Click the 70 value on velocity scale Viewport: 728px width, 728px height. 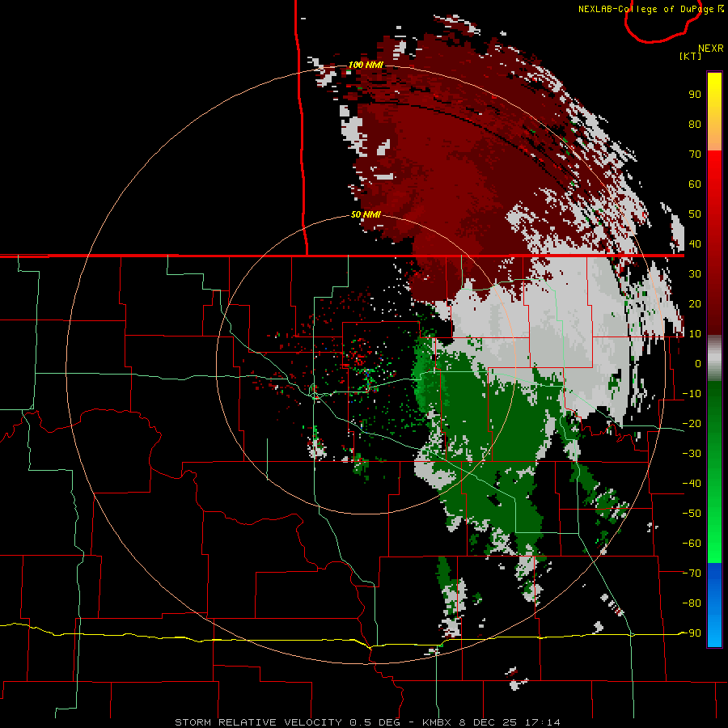(695, 154)
